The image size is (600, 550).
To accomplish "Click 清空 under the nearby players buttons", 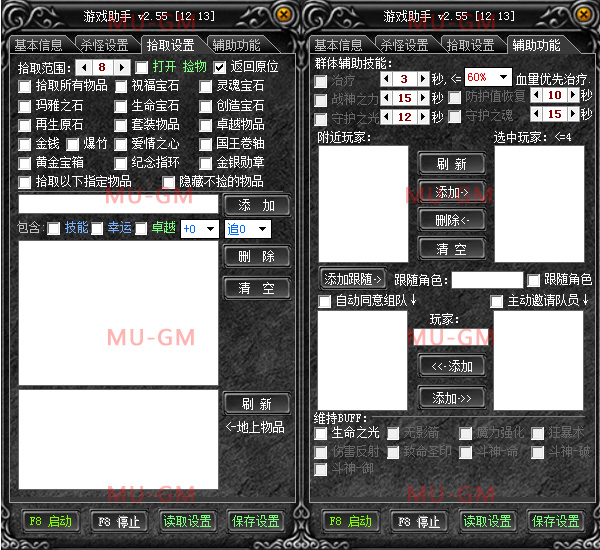I will [x=452, y=248].
